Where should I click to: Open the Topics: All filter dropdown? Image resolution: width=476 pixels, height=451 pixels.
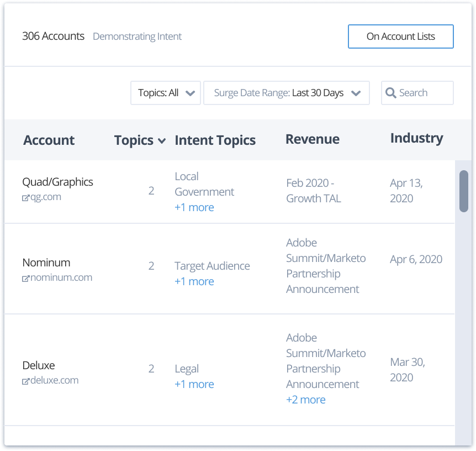165,92
